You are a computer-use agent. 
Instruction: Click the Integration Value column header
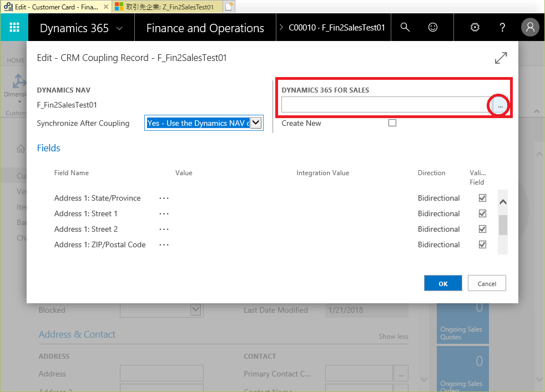tap(322, 173)
